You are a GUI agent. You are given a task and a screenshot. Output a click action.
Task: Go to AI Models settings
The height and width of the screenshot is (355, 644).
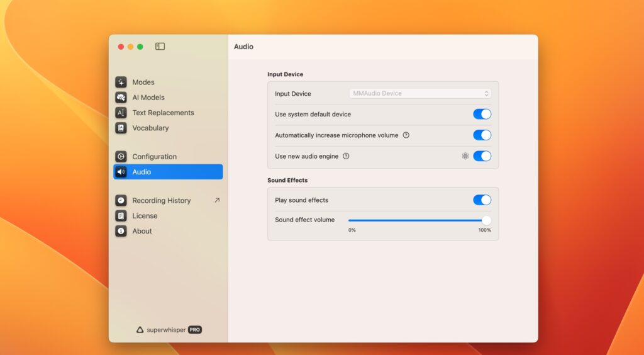(168, 98)
